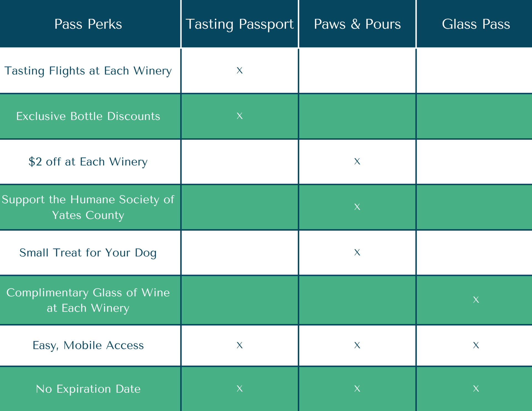Click Easy Mobile Access X under Tasting Passport

[x=240, y=345]
